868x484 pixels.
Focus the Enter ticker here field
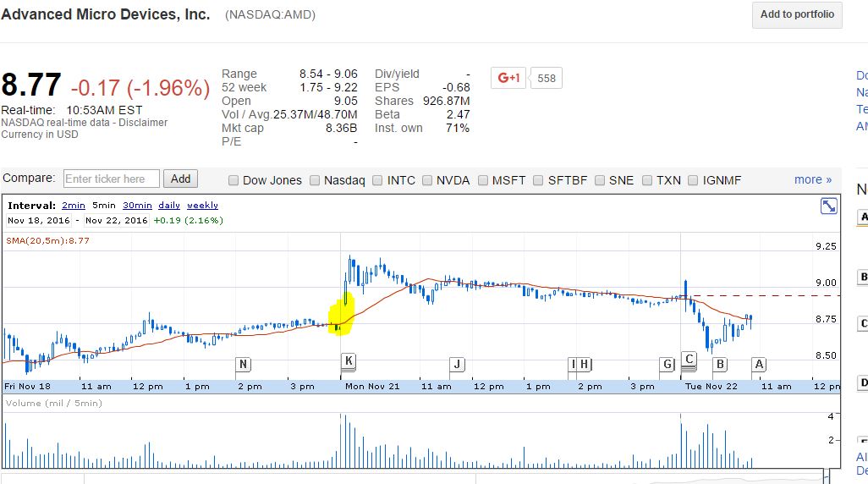point(112,179)
